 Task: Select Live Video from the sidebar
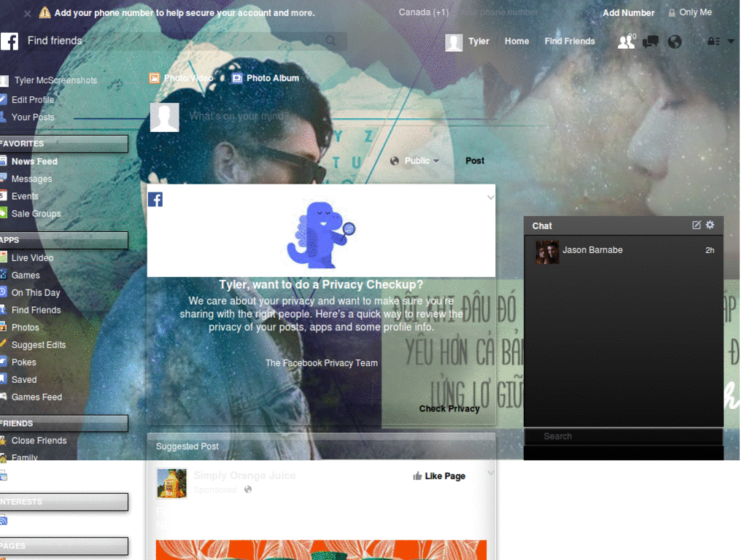pyautogui.click(x=32, y=257)
